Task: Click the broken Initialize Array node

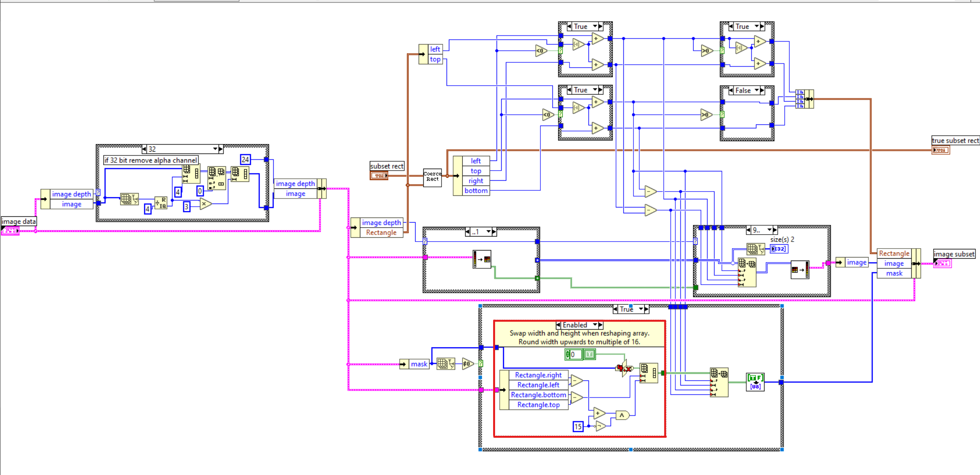Action: pyautogui.click(x=625, y=368)
